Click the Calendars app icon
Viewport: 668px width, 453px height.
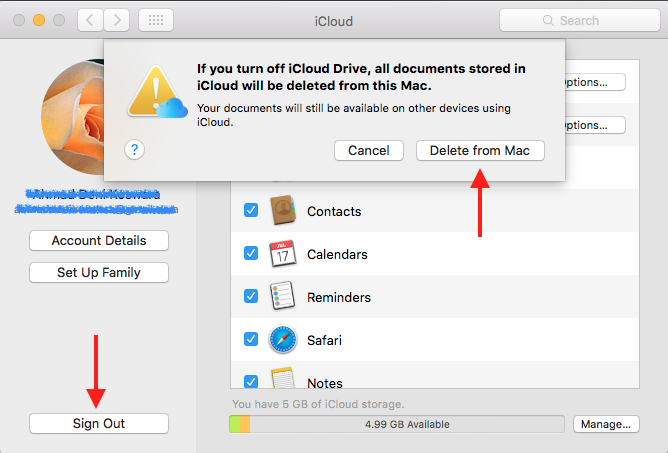pyautogui.click(x=283, y=254)
